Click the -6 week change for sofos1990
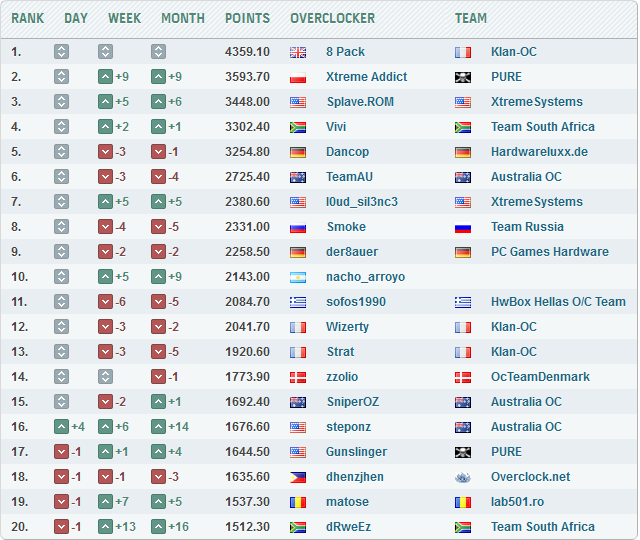 click(x=120, y=302)
